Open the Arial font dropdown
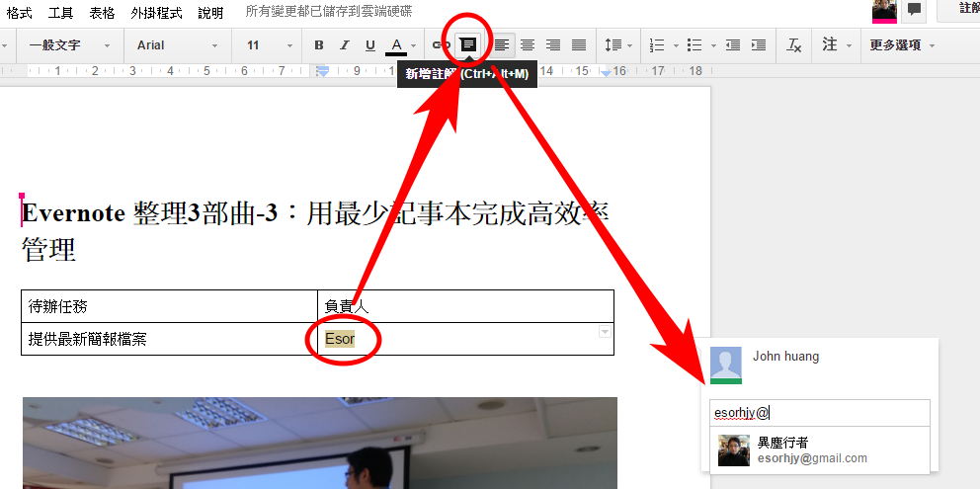Viewport: 980px width, 489px height. [x=178, y=45]
